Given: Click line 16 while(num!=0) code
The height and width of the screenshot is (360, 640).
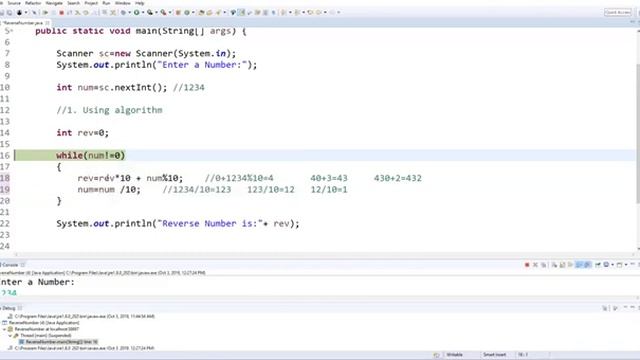Looking at the screenshot, I should pyautogui.click(x=90, y=156).
